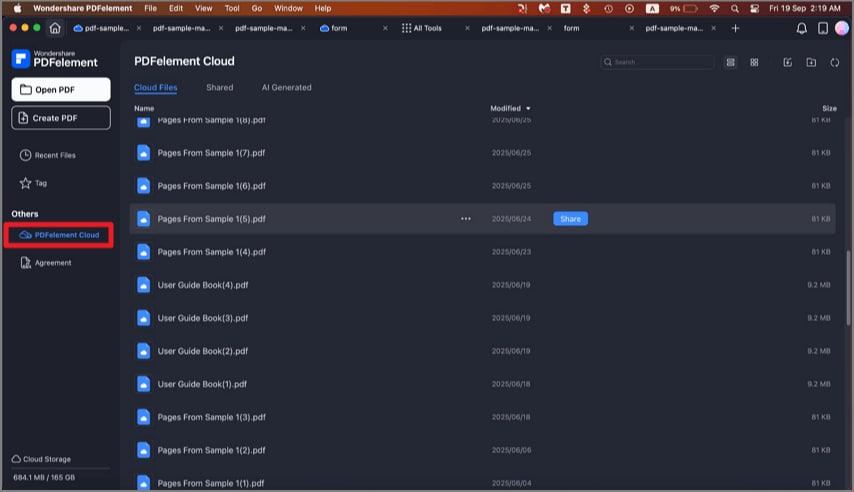Select PDFelement Cloud in sidebar
The height and width of the screenshot is (492, 854).
click(x=59, y=235)
